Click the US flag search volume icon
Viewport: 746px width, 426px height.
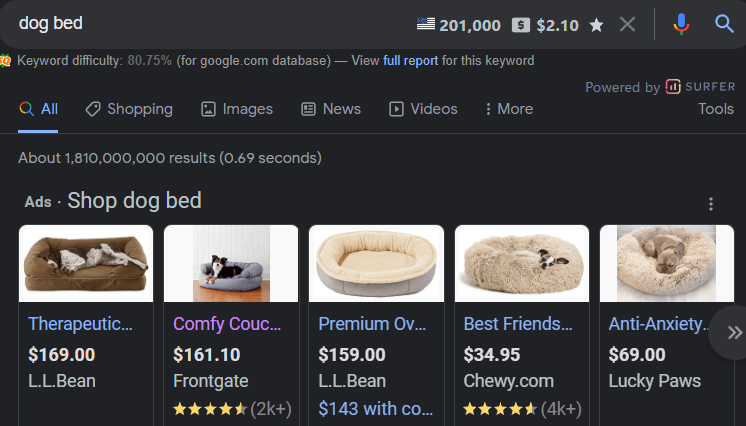point(426,25)
